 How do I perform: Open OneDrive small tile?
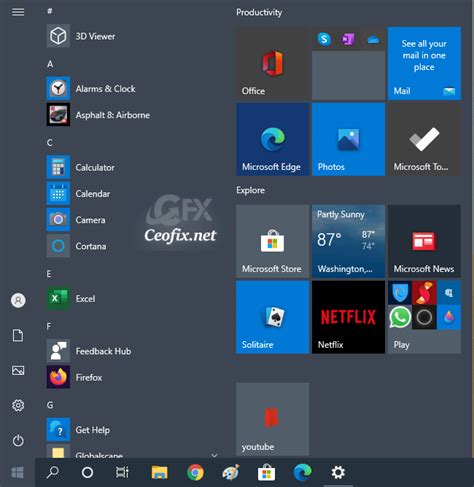click(373, 40)
